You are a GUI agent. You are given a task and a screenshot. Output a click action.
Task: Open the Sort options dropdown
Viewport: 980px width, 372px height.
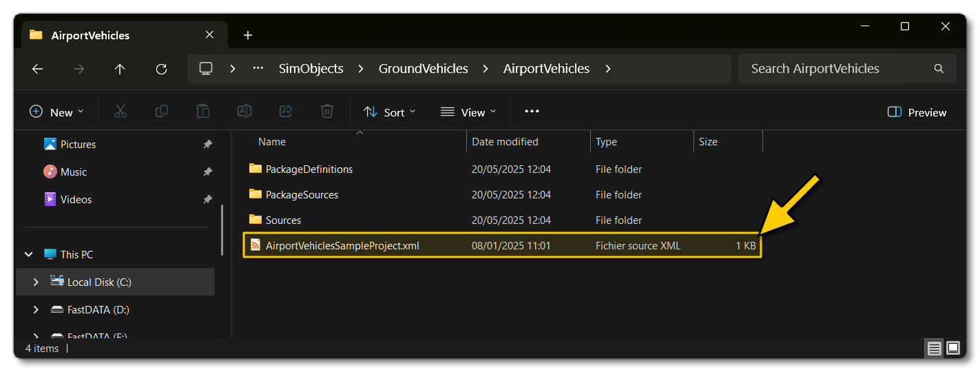click(390, 112)
